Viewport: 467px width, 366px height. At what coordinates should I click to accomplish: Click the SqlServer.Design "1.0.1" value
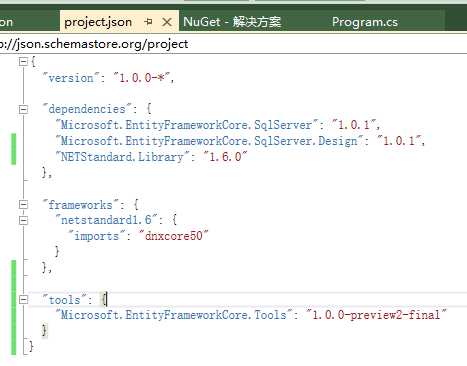click(x=399, y=141)
